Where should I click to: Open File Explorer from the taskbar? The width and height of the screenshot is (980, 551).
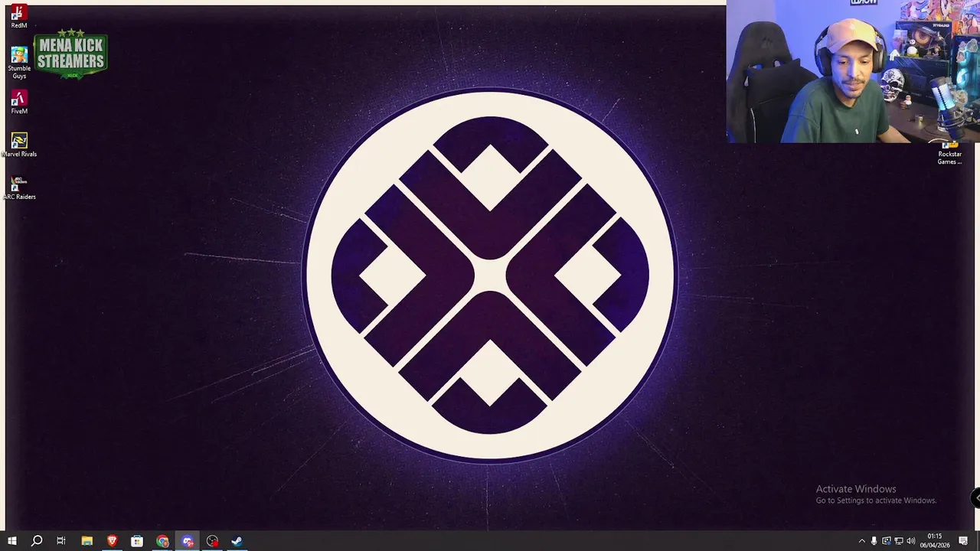click(87, 541)
